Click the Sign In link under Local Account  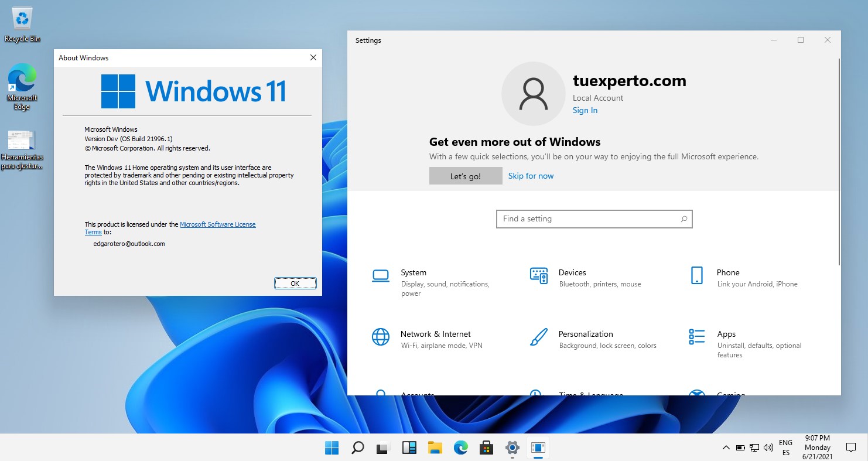pyautogui.click(x=585, y=110)
